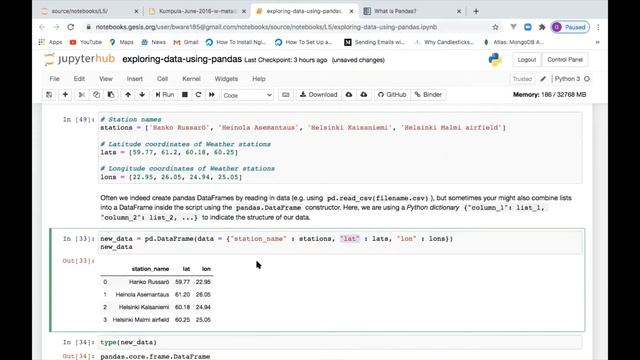Viewport: 640px width, 360px height.
Task: Click the pencil edit mode icon
Action: coord(543,79)
